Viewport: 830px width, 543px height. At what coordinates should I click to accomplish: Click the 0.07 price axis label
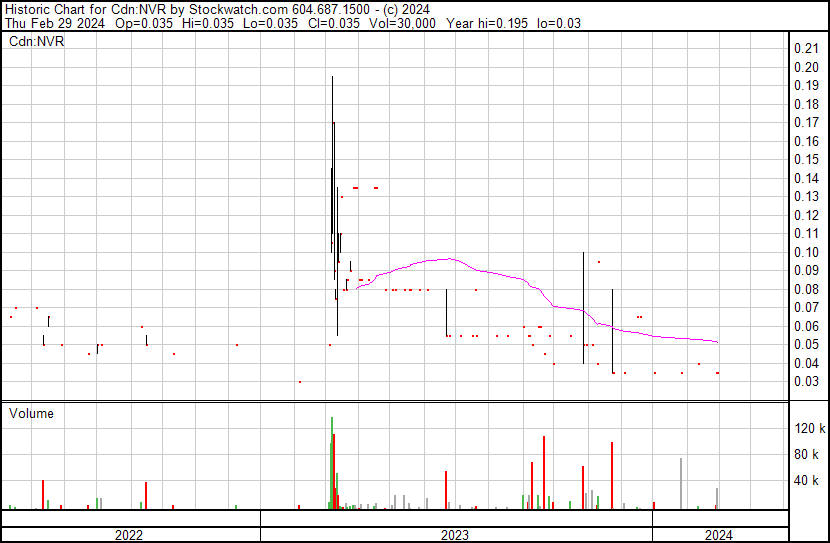[x=806, y=307]
